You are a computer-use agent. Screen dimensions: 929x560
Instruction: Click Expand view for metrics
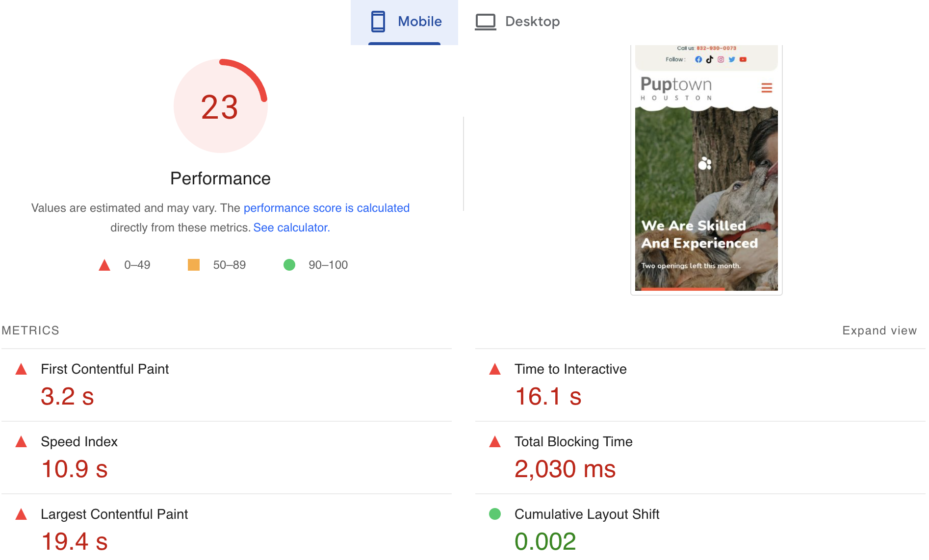coord(879,331)
